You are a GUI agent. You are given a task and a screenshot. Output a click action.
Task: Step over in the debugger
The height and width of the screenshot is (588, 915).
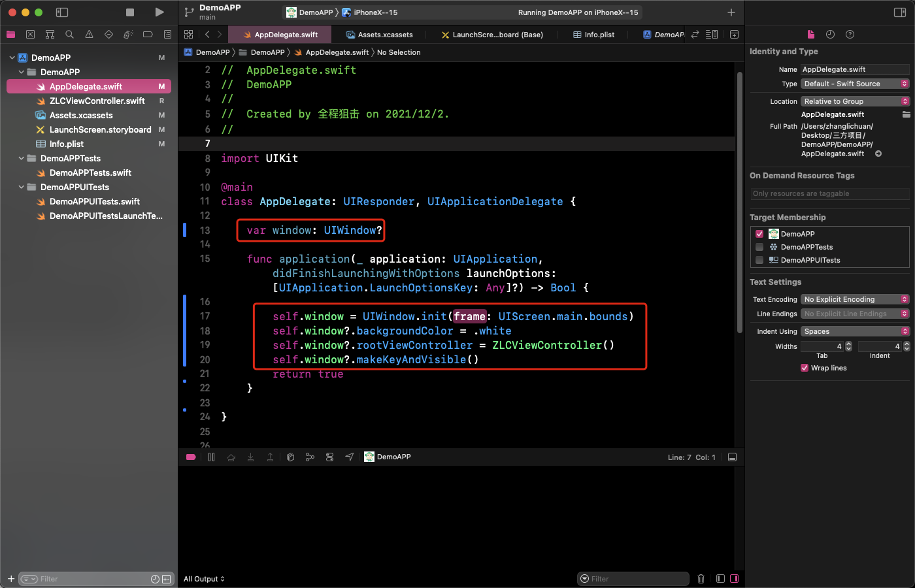[231, 457]
